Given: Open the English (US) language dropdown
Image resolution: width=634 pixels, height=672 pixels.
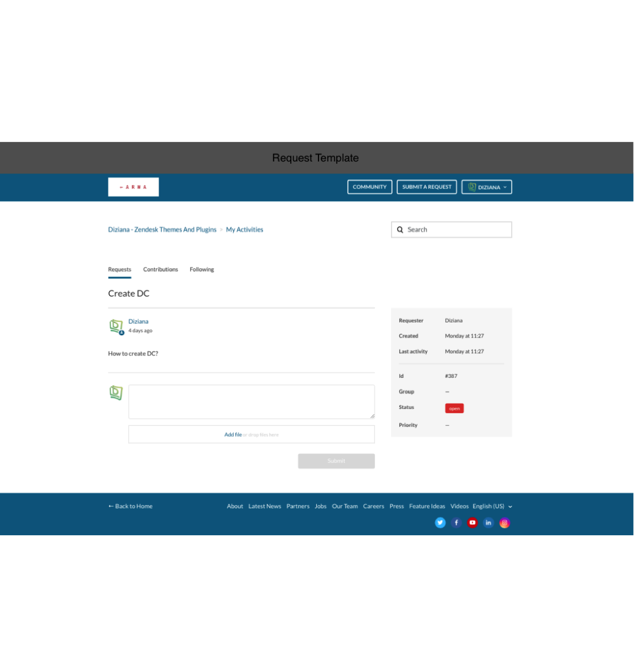Looking at the screenshot, I should coord(492,506).
